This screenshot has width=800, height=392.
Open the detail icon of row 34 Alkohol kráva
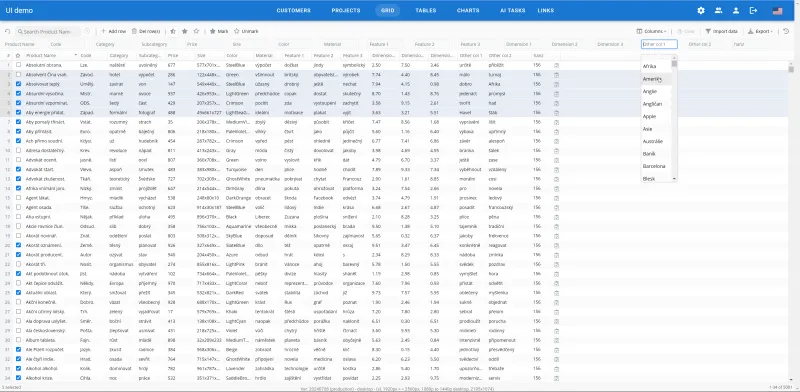click(556, 378)
